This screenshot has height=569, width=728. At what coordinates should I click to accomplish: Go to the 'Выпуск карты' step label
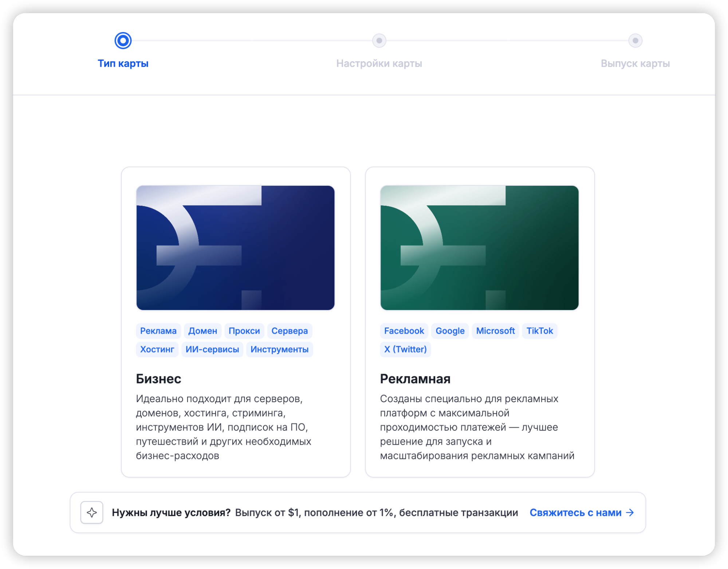tap(635, 63)
